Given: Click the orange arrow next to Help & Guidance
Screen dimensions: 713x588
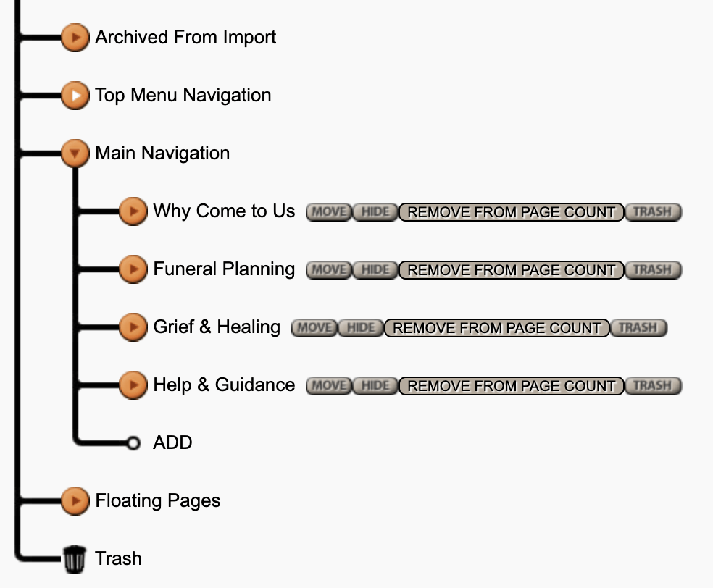Looking at the screenshot, I should point(133,385).
